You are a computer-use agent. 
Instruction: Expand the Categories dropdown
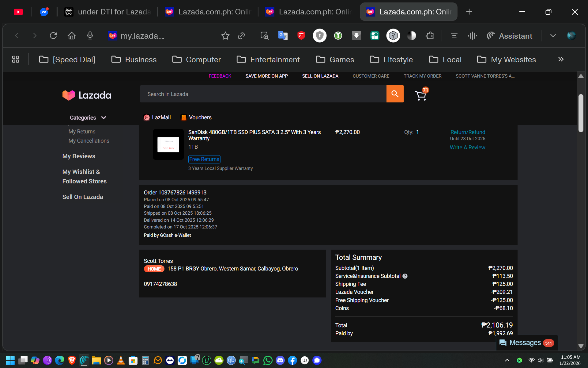(x=88, y=118)
